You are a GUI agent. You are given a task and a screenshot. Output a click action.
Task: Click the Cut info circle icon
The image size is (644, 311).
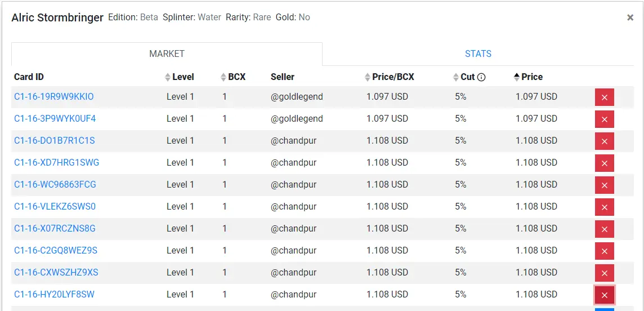482,77
